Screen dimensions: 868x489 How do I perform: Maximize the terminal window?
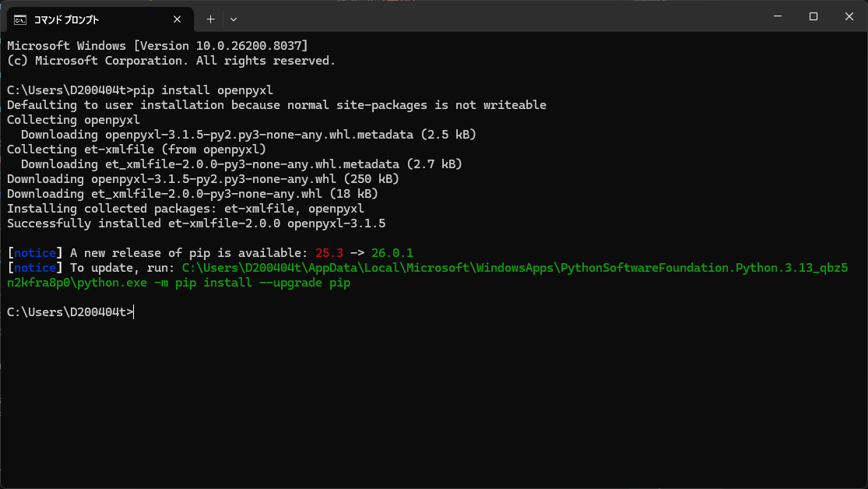point(813,16)
